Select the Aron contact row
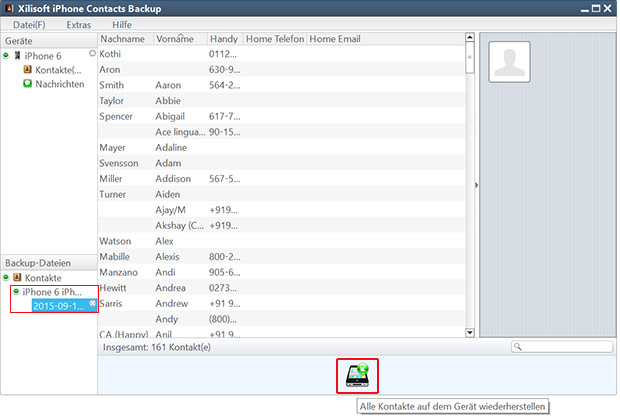The height and width of the screenshot is (418, 620). point(281,70)
